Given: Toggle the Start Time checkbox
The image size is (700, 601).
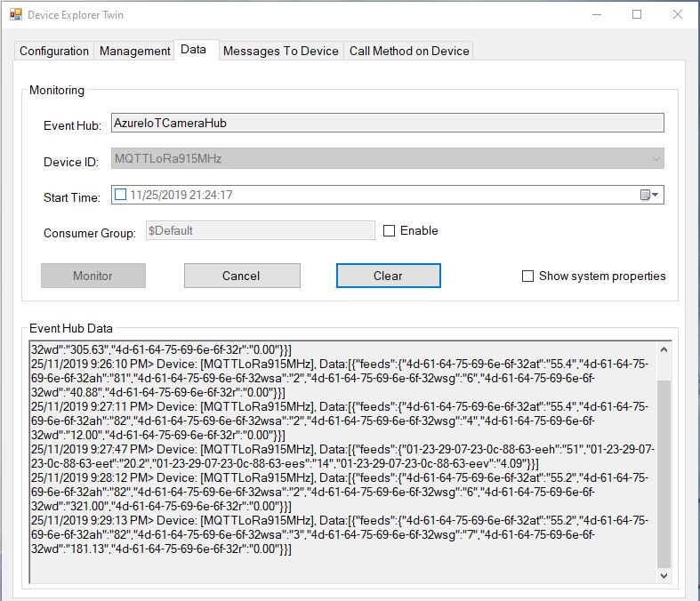Looking at the screenshot, I should point(120,195).
